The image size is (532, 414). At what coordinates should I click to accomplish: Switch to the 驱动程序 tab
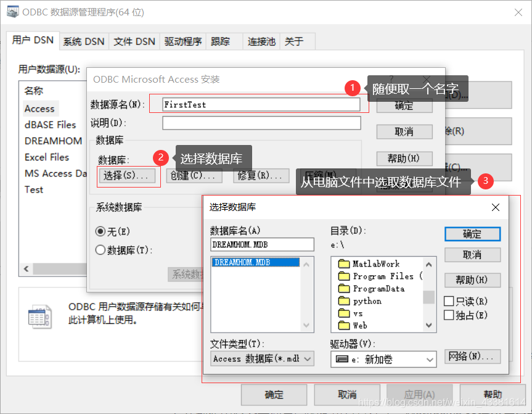pyautogui.click(x=183, y=42)
